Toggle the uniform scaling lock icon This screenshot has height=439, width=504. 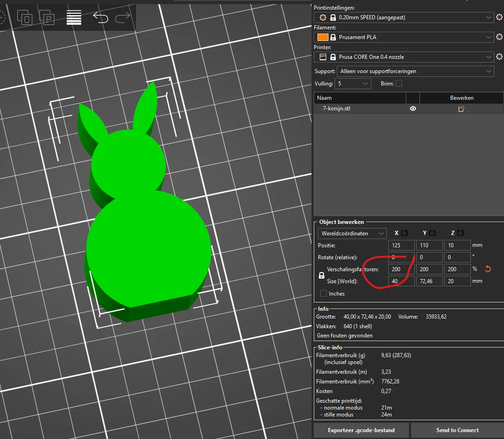tap(322, 275)
